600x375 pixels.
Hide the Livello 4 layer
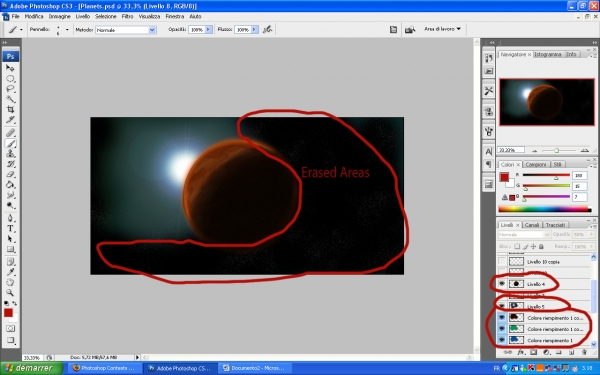click(502, 284)
